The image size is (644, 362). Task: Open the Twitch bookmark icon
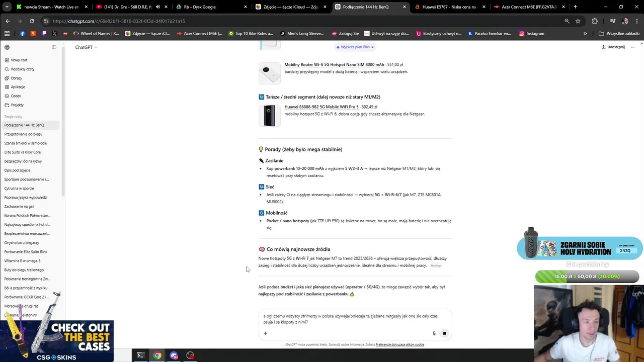tap(44, 34)
